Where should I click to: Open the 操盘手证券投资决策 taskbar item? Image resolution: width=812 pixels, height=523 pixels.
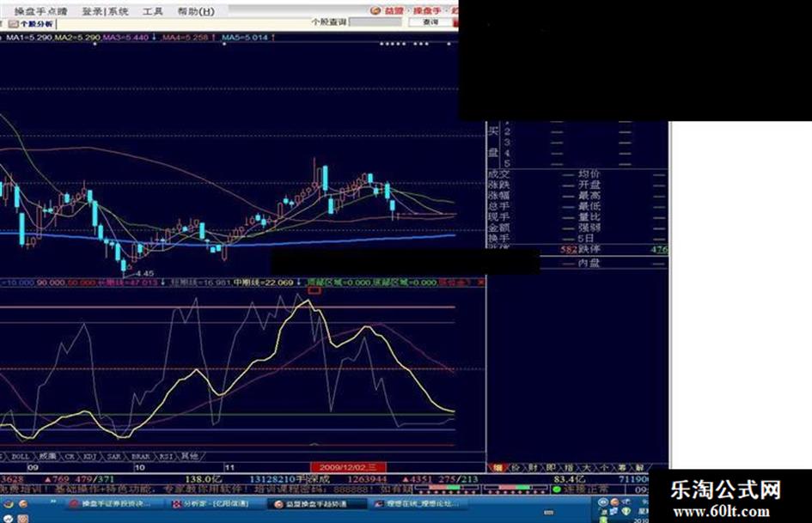click(x=112, y=504)
